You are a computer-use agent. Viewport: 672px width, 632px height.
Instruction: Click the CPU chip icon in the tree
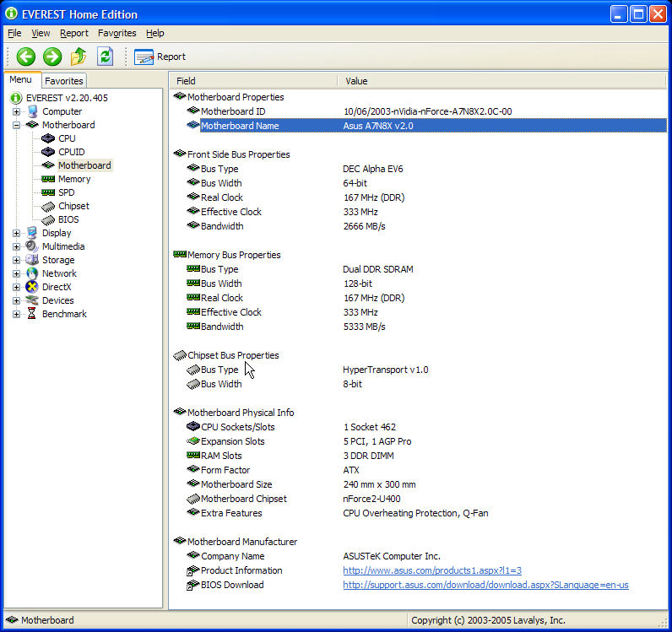point(48,138)
